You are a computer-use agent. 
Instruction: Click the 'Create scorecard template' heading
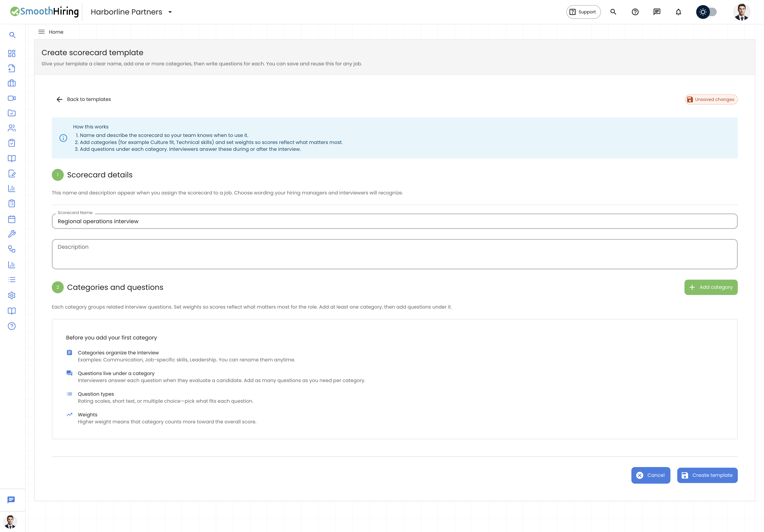[92, 53]
